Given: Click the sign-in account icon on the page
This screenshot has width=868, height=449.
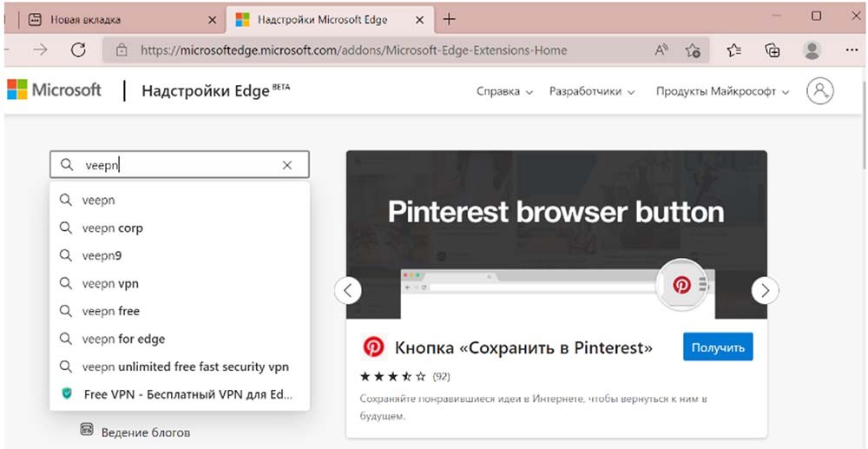Looking at the screenshot, I should pos(820,91).
